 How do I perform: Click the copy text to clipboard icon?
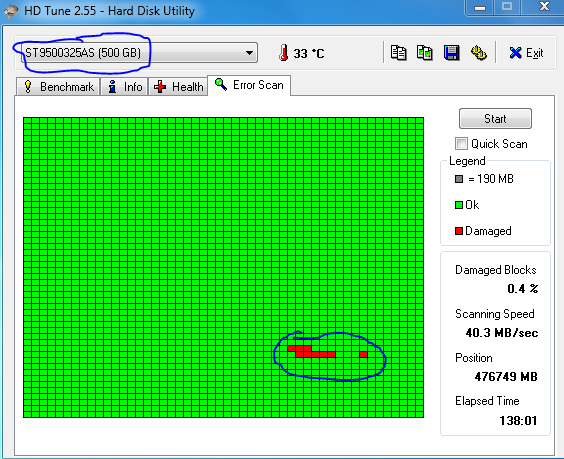click(398, 53)
